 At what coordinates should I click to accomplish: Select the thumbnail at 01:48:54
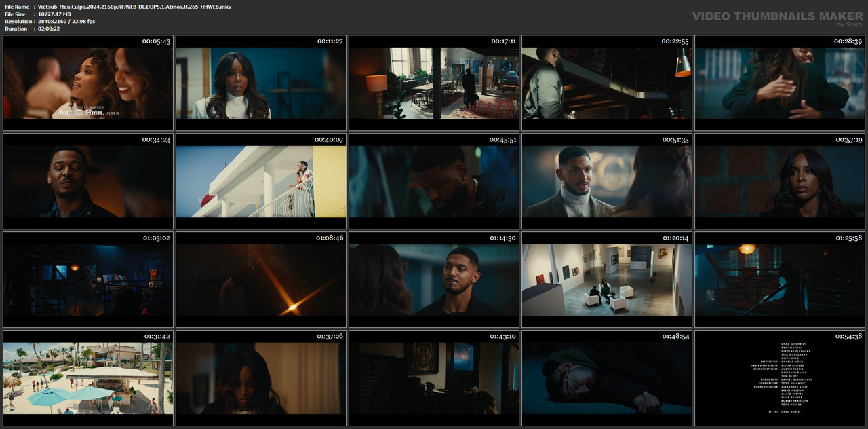point(607,378)
